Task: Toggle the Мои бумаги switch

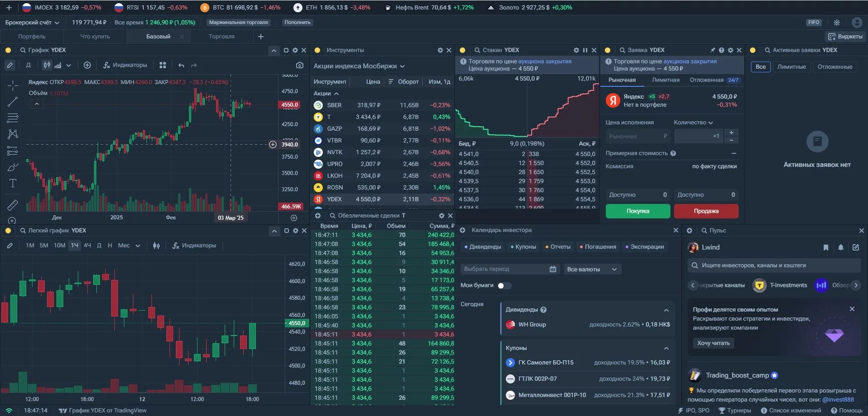Action: pos(504,285)
